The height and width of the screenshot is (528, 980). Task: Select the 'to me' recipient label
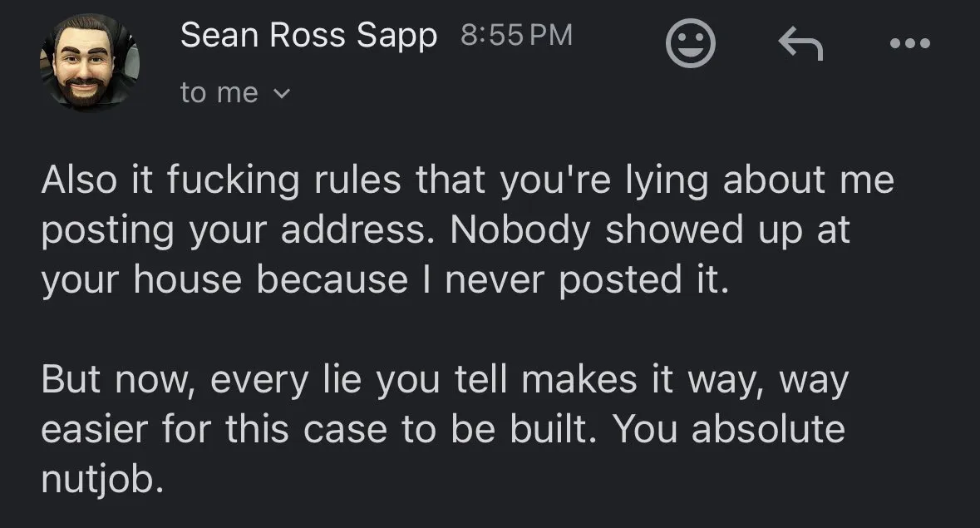[x=219, y=93]
